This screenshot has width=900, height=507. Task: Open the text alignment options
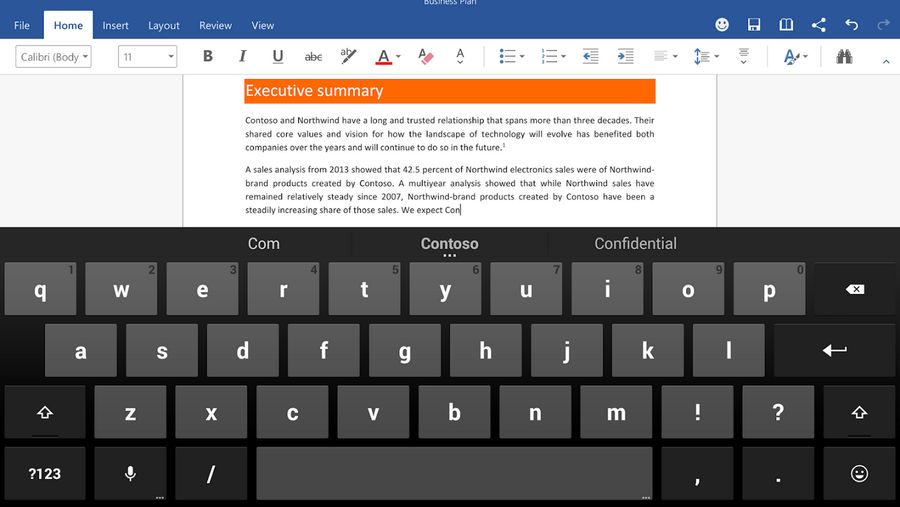pos(661,56)
